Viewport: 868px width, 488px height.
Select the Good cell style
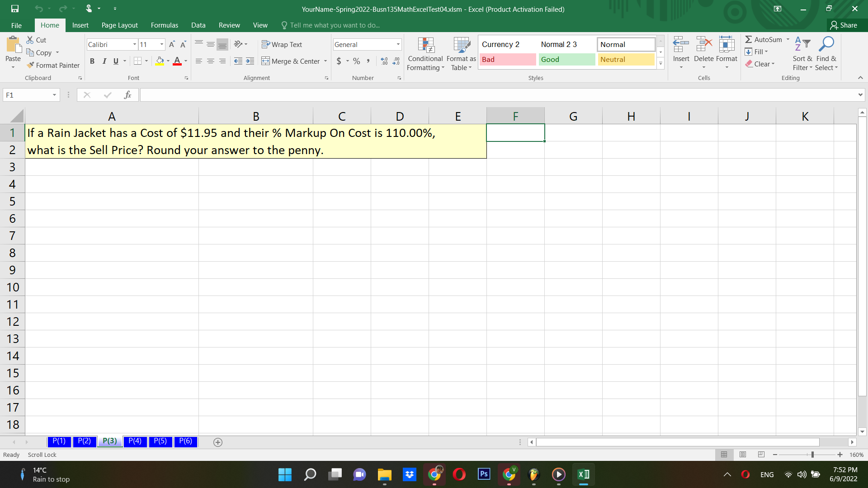[566, 59]
